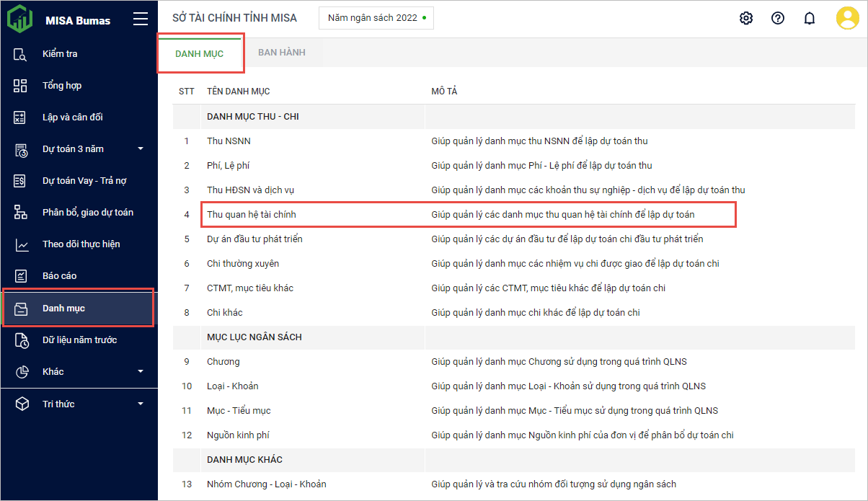Image resolution: width=868 pixels, height=501 pixels.
Task: Open the Năm ngân sách 2022 selector
Action: (376, 18)
